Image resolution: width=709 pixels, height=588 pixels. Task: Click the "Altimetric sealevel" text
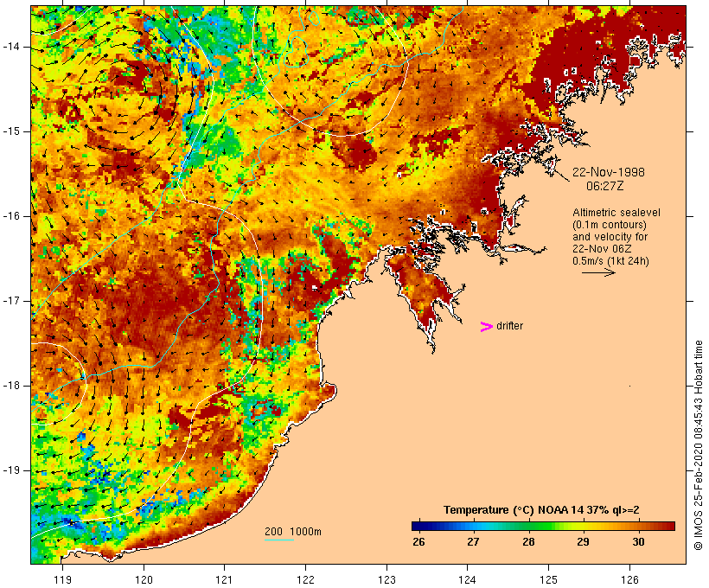616,213
